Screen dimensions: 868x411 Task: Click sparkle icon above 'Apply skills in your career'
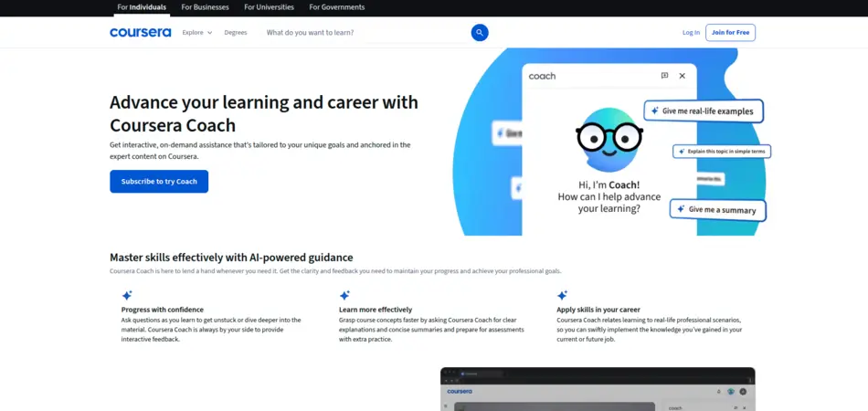[562, 295]
